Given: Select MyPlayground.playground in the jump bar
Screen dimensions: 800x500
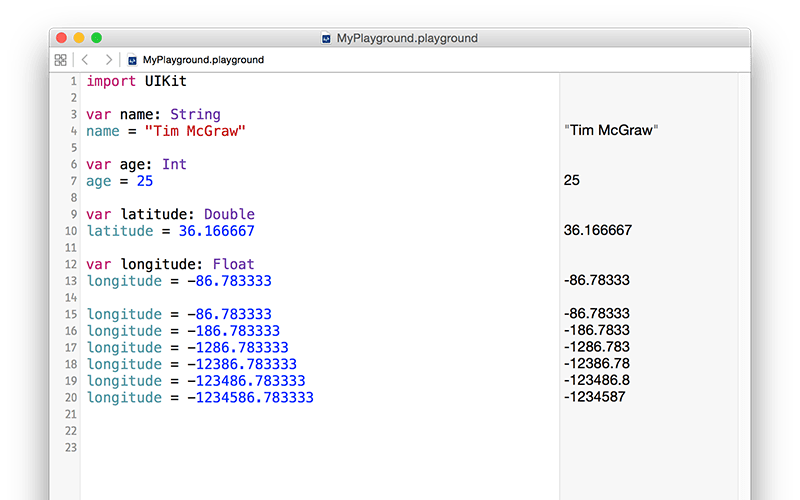Looking at the screenshot, I should coord(203,60).
